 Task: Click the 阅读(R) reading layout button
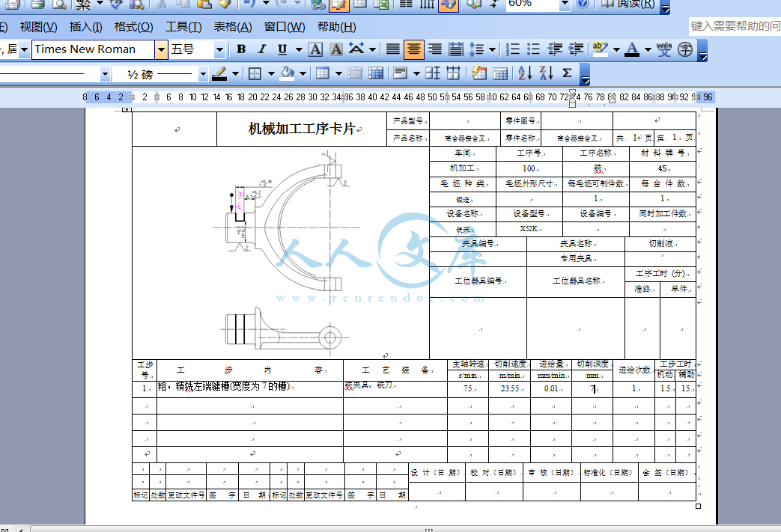coord(628,4)
